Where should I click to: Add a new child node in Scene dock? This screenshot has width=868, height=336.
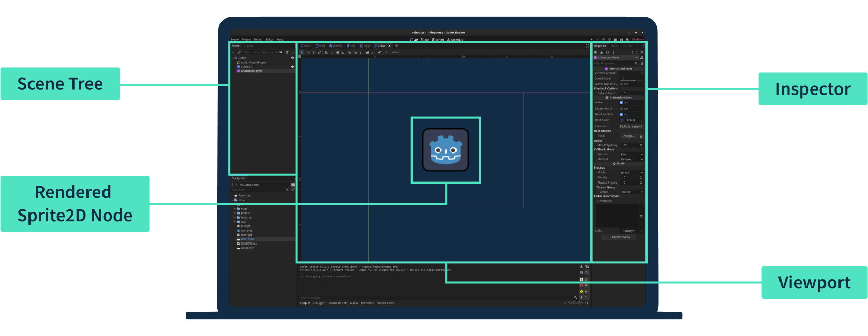coord(233,52)
